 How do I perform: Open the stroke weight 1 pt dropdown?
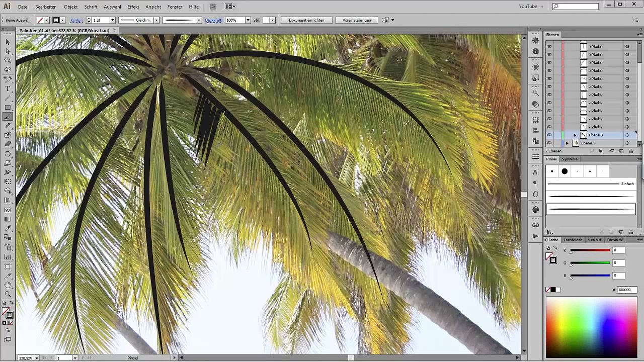[112, 20]
